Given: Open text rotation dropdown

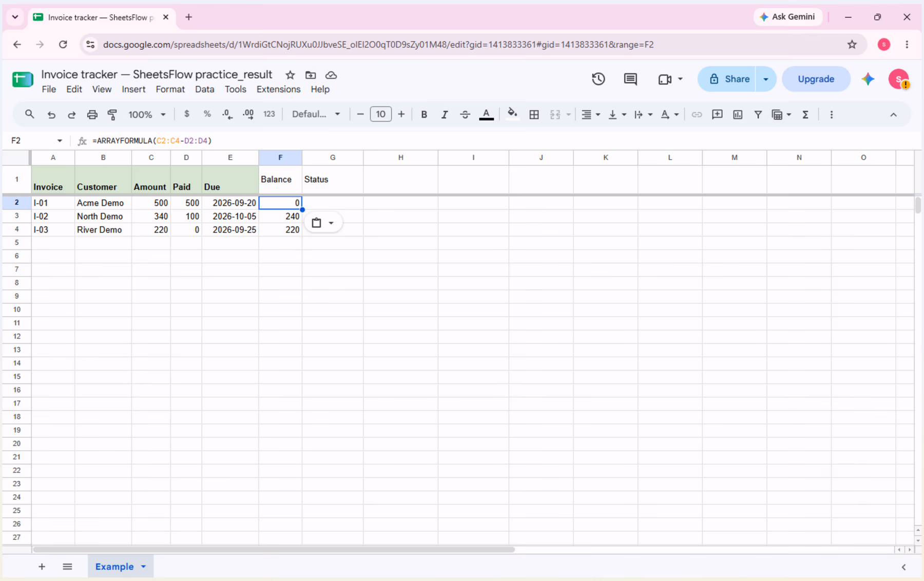Looking at the screenshot, I should coord(669,114).
